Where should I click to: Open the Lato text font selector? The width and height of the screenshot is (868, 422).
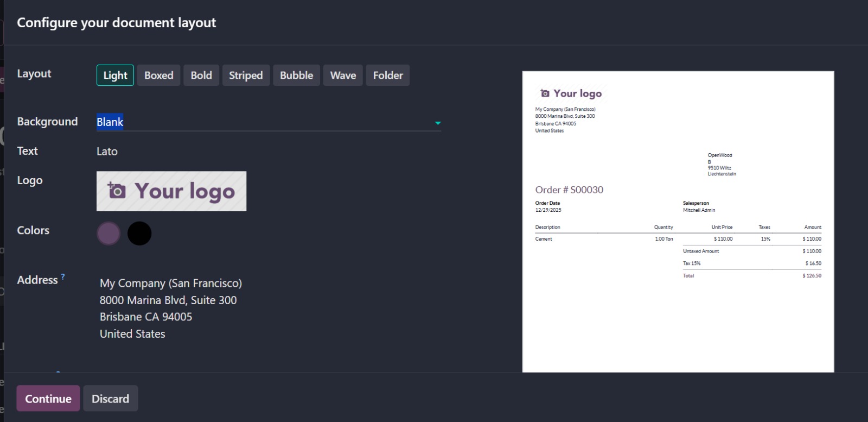click(x=107, y=152)
